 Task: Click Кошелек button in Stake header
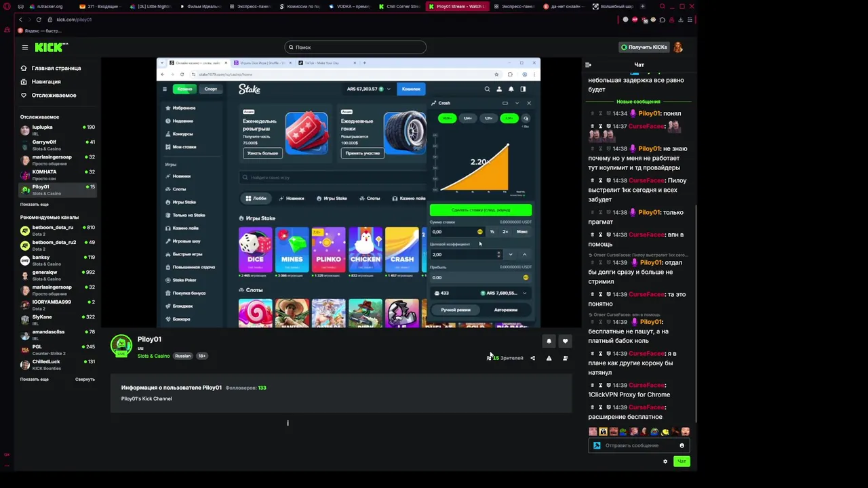click(411, 89)
